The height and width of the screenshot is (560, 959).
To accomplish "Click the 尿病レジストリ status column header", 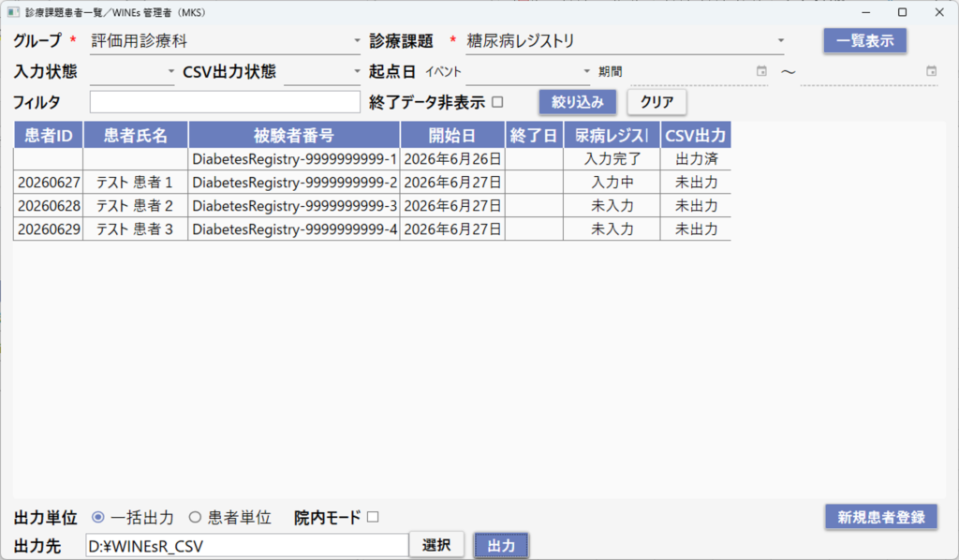I will coord(612,135).
